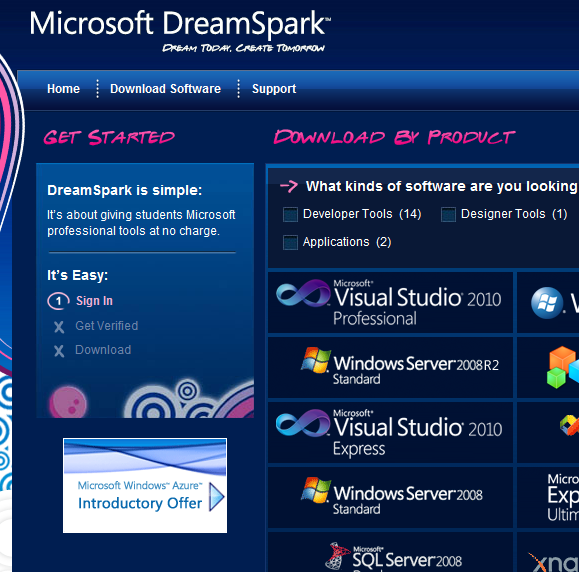The height and width of the screenshot is (572, 579).
Task: Click the Windows orb logo tile
Action: point(548,302)
